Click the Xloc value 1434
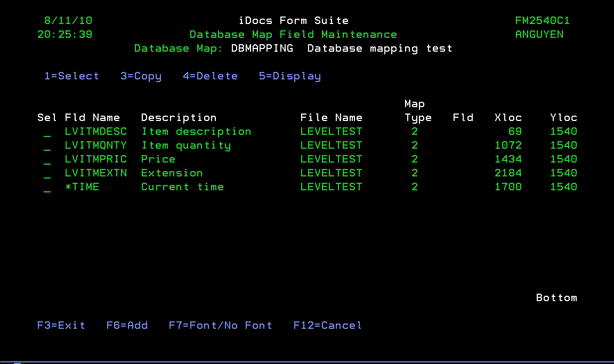Image resolution: width=614 pixels, height=364 pixels. click(508, 159)
